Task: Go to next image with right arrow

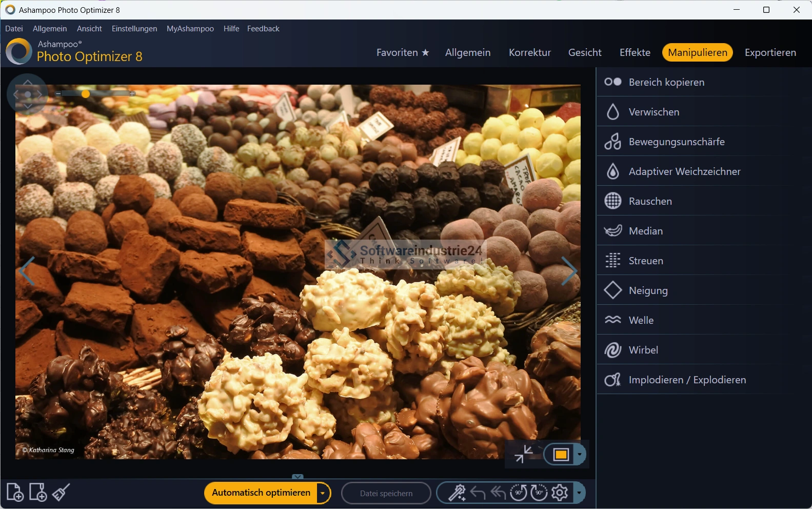Action: (568, 271)
